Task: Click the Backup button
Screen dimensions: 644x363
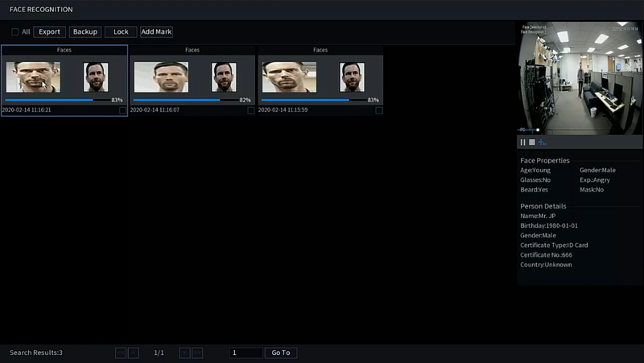Action: pos(85,31)
